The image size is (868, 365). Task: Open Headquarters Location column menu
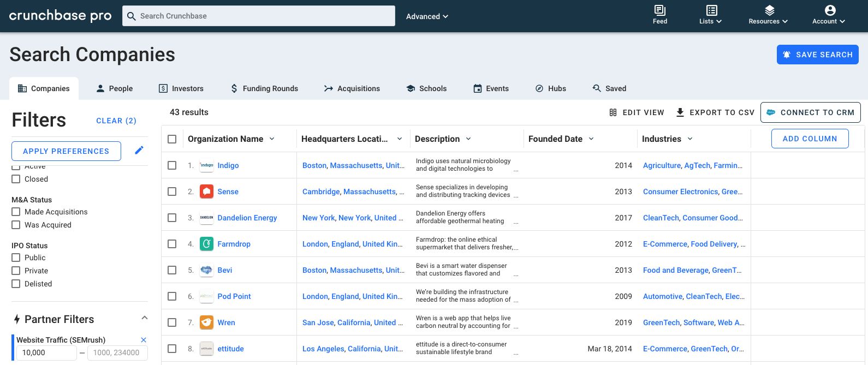[400, 139]
